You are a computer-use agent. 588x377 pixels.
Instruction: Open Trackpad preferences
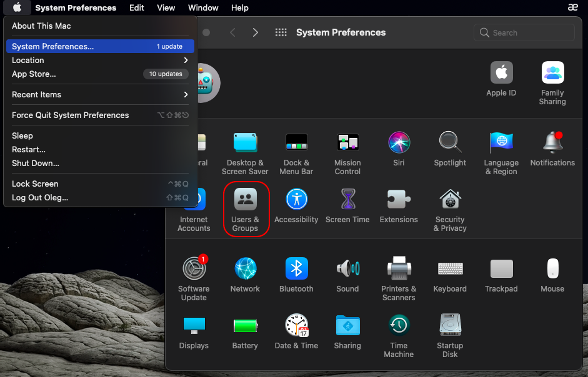501,275
